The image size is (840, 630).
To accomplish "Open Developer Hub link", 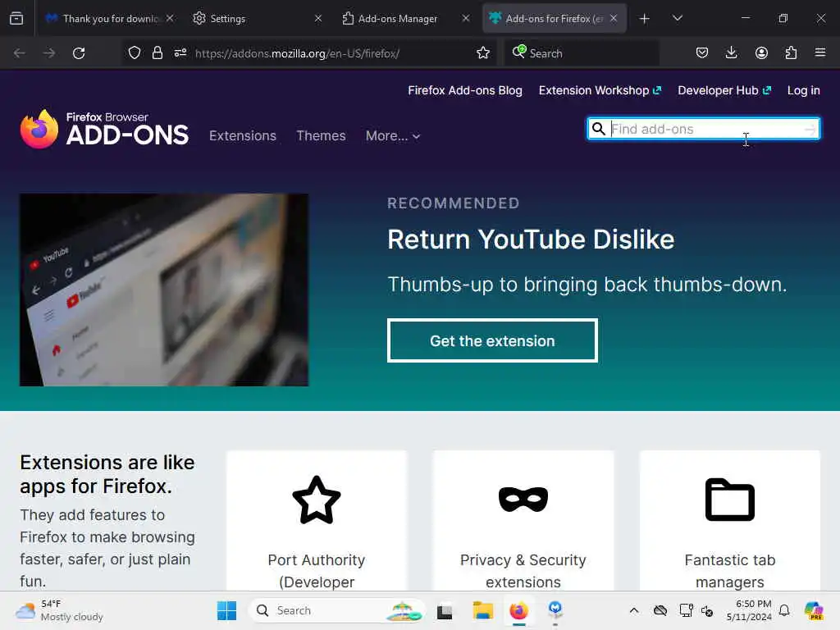I will (x=724, y=90).
